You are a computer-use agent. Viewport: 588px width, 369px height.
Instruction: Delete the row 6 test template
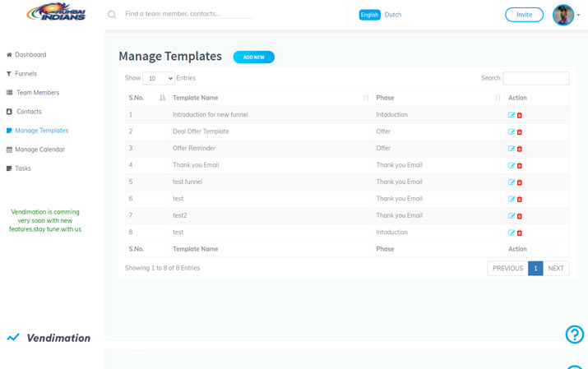520,200
